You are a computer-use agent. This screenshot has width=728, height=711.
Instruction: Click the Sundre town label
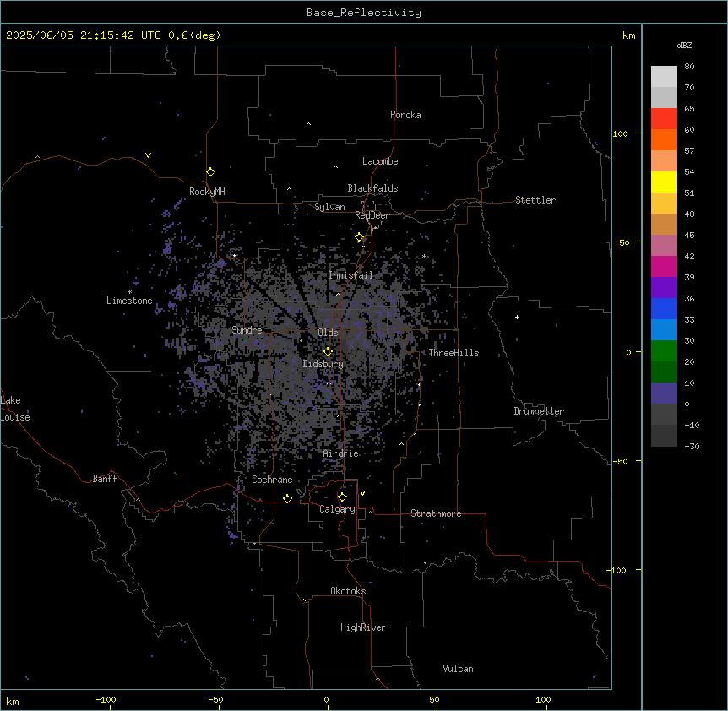click(x=247, y=330)
